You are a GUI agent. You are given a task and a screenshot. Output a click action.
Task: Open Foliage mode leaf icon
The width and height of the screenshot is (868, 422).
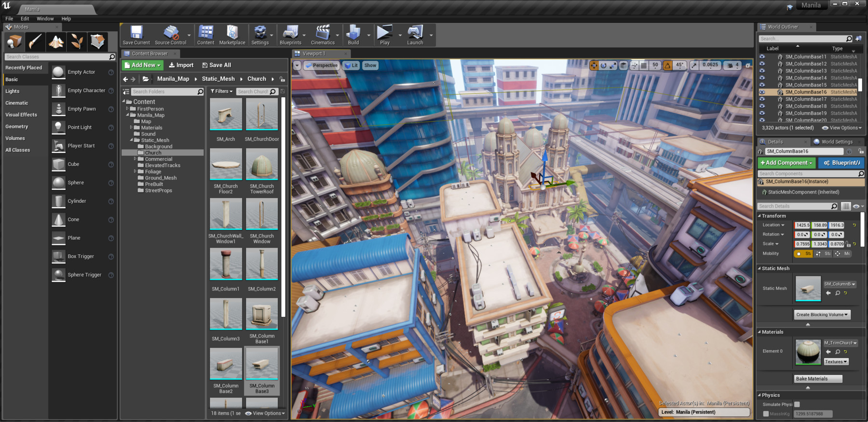pos(77,41)
